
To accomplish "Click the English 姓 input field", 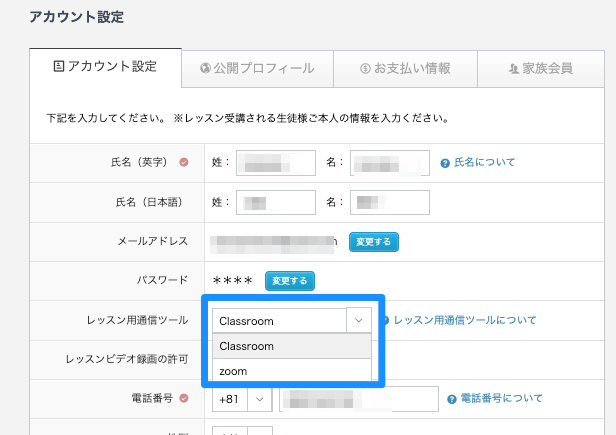I will click(275, 162).
